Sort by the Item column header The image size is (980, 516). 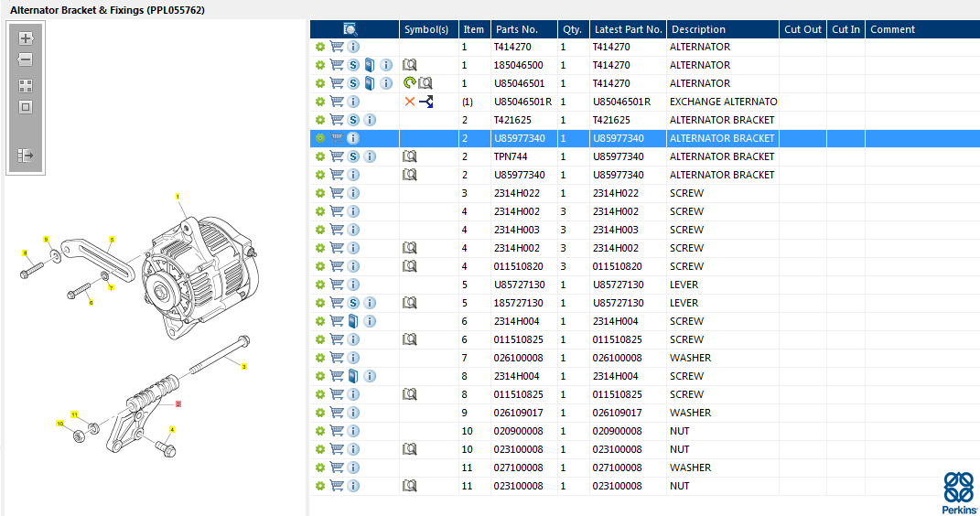[x=474, y=29]
